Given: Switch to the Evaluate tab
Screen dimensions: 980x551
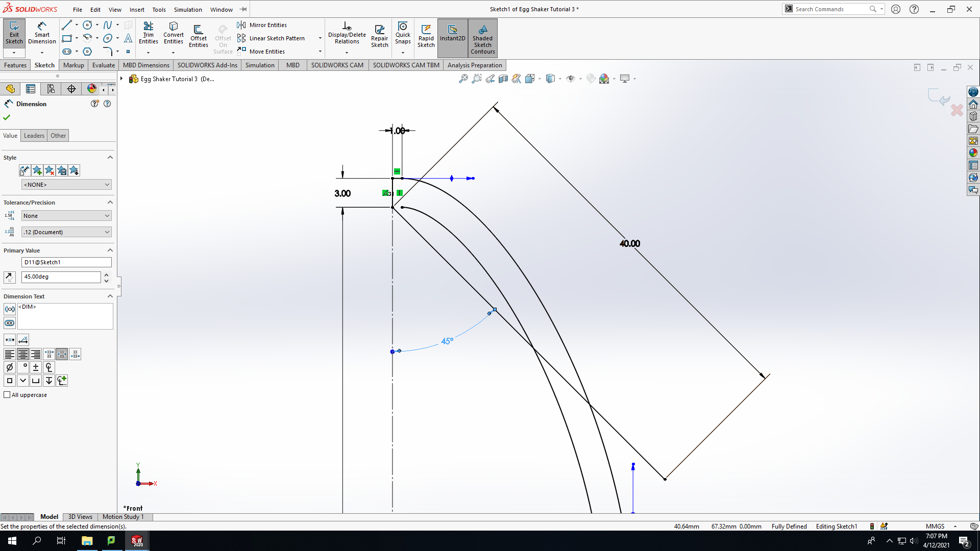Looking at the screenshot, I should 103,65.
